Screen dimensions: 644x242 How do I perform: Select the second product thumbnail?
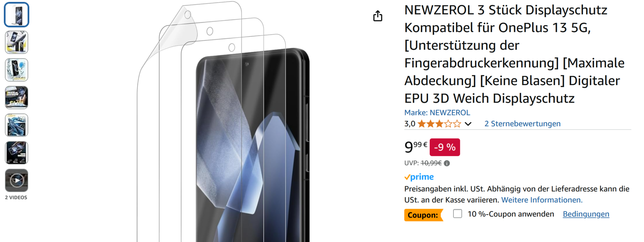(x=16, y=42)
